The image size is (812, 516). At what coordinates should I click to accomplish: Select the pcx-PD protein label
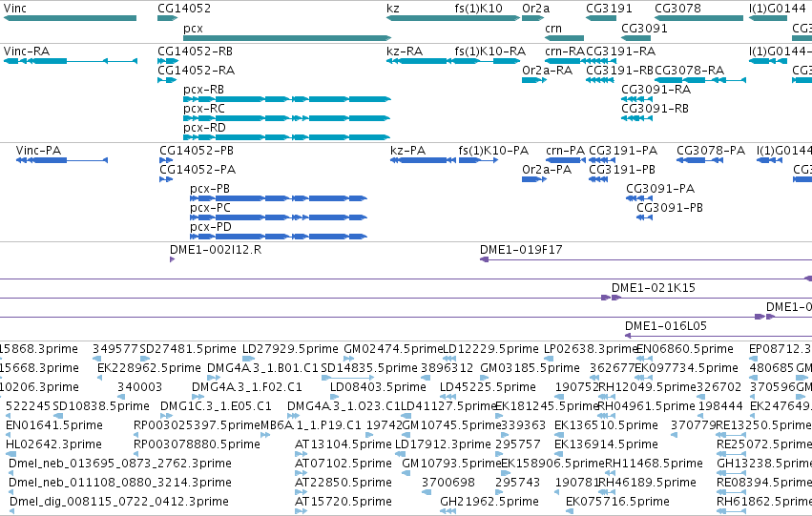[211, 227]
